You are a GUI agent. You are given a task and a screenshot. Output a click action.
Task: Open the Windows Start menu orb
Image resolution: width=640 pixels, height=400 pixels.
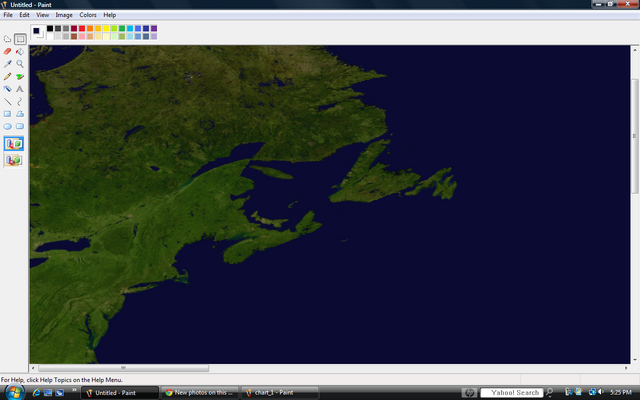click(13, 392)
